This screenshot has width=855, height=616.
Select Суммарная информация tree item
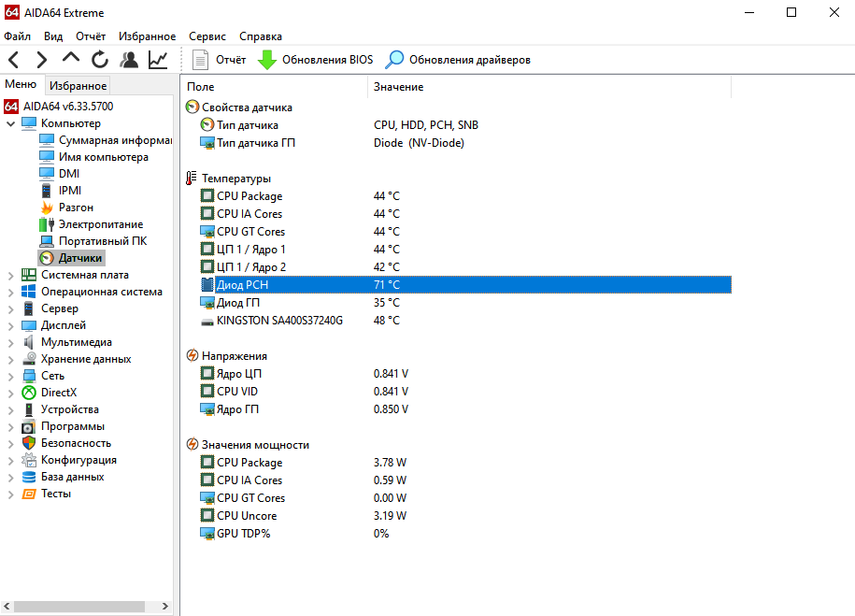(115, 140)
